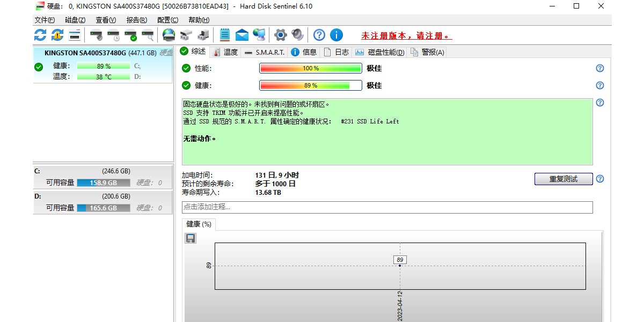Click the 165.6 GB free space bar
The width and height of the screenshot is (644, 322).
(104, 208)
